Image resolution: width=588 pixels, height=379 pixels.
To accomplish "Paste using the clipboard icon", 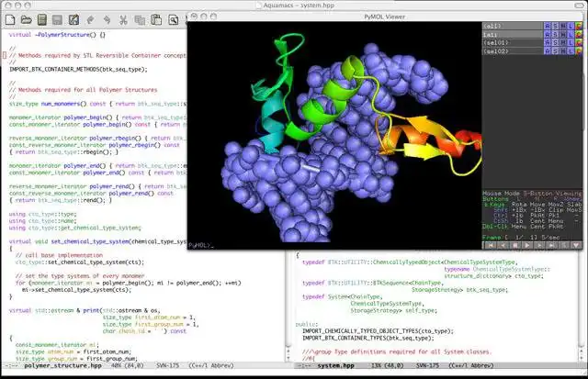I will coord(156,19).
